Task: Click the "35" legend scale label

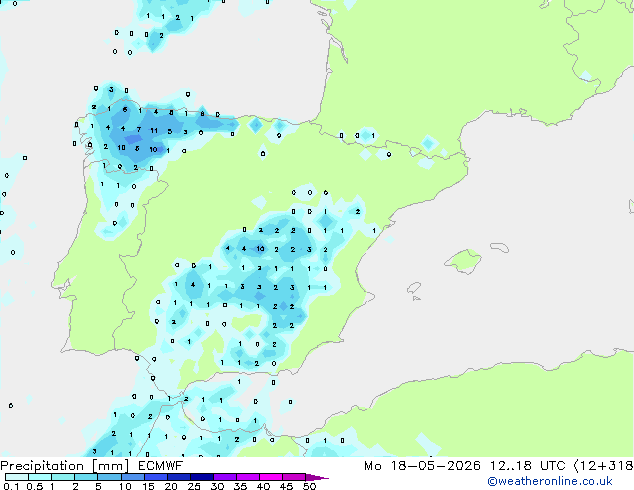Action: tap(240, 486)
